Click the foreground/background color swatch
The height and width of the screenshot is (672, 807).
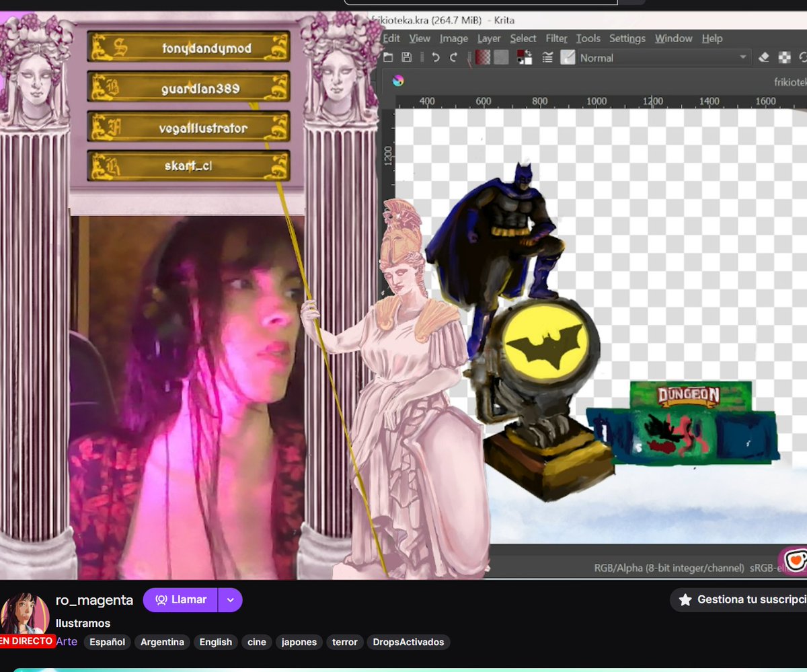(x=525, y=58)
